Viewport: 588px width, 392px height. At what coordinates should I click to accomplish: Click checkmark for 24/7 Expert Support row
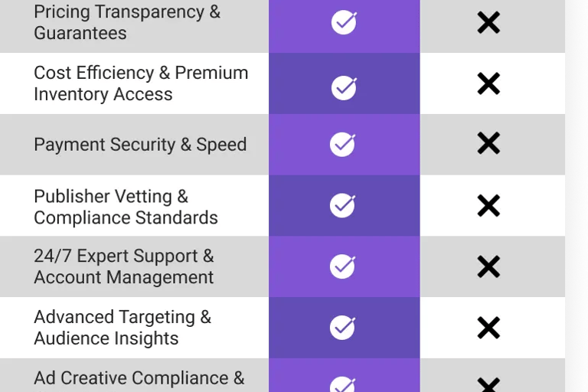coord(343,266)
